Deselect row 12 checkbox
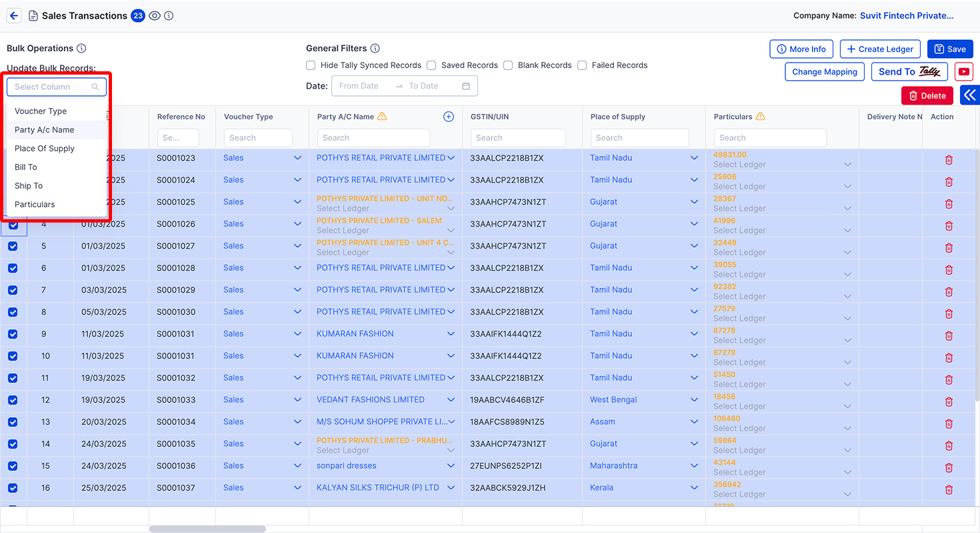The width and height of the screenshot is (980, 533). click(13, 400)
